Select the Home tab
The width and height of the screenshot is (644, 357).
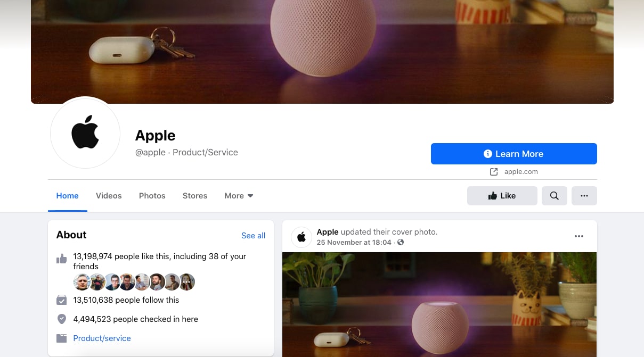click(68, 196)
